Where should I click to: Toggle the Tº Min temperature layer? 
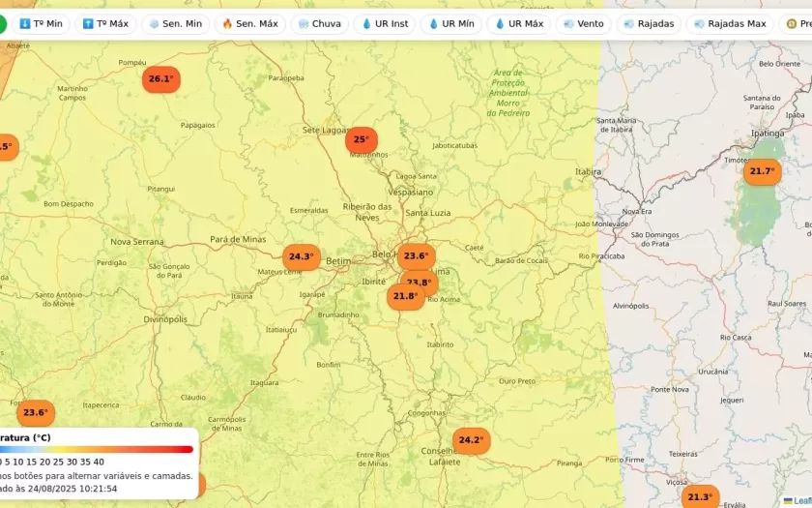click(41, 23)
